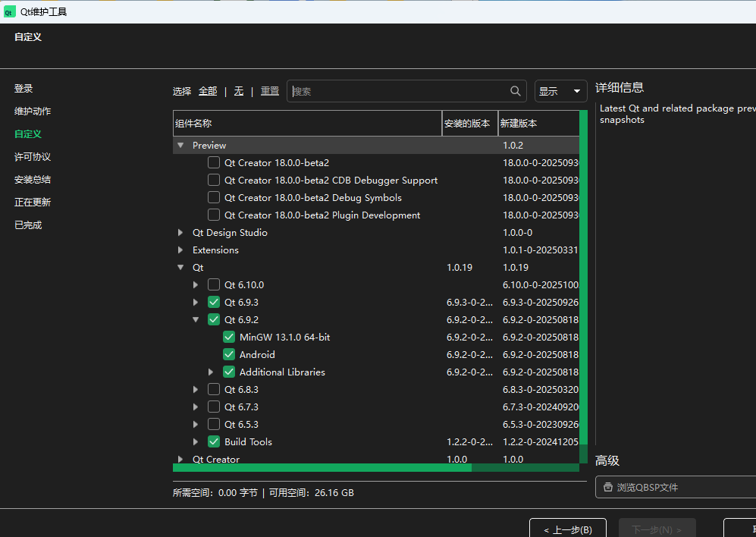Select the Extensions row label
This screenshot has width=756, height=537.
pos(215,250)
